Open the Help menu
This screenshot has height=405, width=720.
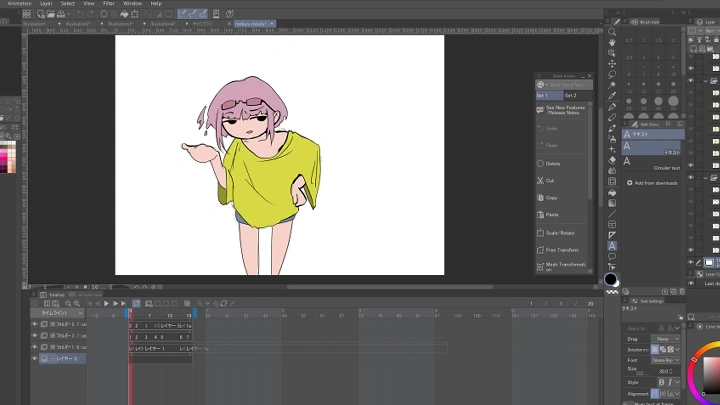click(x=156, y=3)
